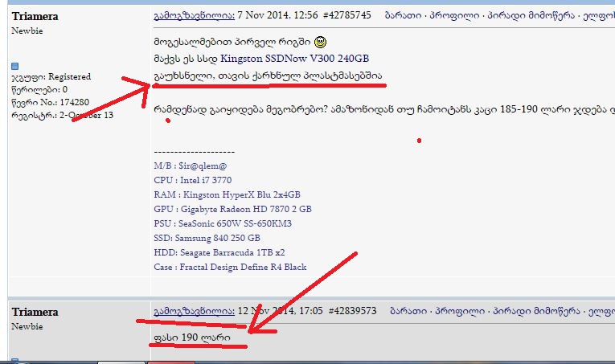Click the first post sentence starting with რამდენად გაიყიდება
615x364 pixels.
coord(384,109)
